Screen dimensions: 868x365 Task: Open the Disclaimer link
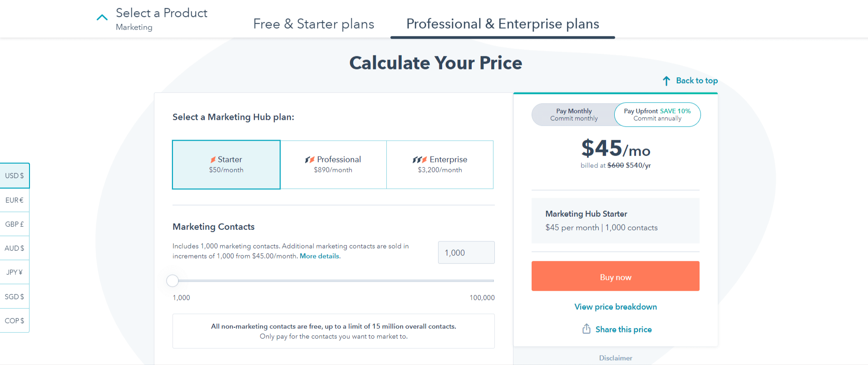[x=616, y=358]
